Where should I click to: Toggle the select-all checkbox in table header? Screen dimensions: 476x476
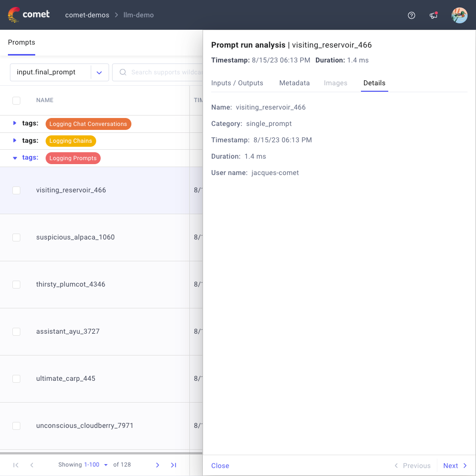(16, 101)
